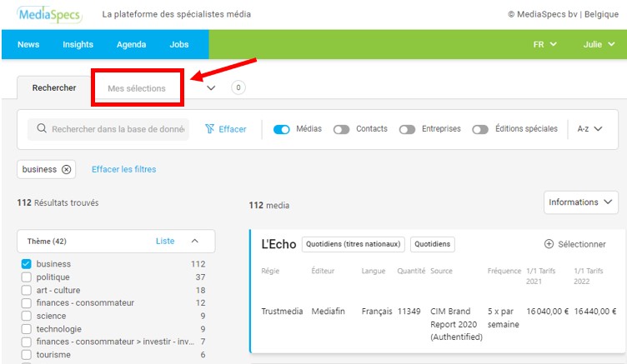
Task: Check the politique theme checkbox
Action: pyautogui.click(x=27, y=277)
